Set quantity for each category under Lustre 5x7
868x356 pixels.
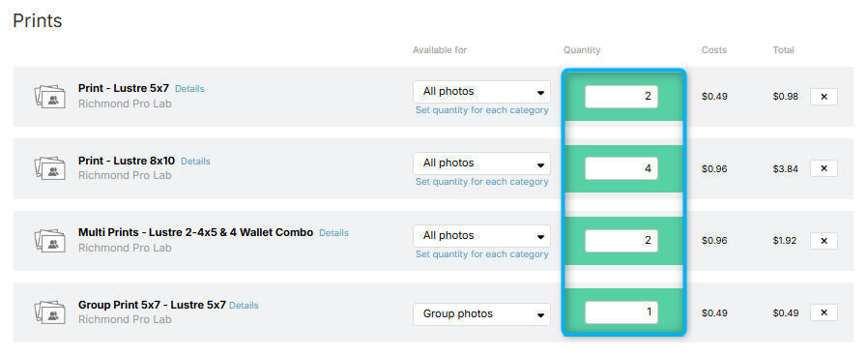[x=482, y=109]
